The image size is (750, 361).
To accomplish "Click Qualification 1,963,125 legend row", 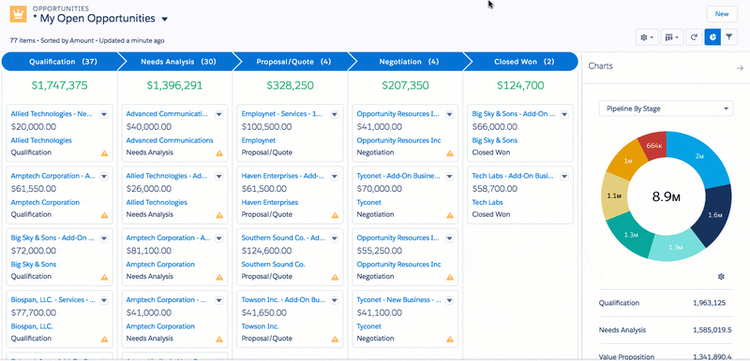I will pyautogui.click(x=666, y=303).
